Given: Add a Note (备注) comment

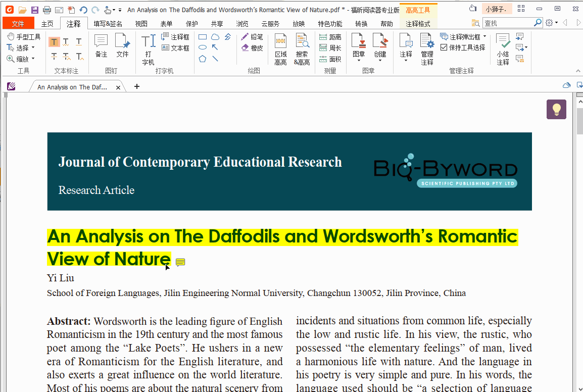Looking at the screenshot, I should tap(101, 45).
